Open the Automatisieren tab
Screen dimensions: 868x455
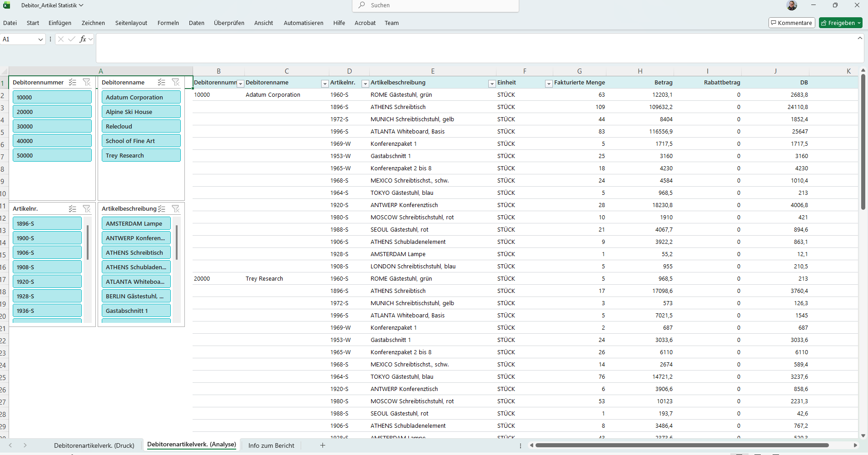[x=303, y=23]
